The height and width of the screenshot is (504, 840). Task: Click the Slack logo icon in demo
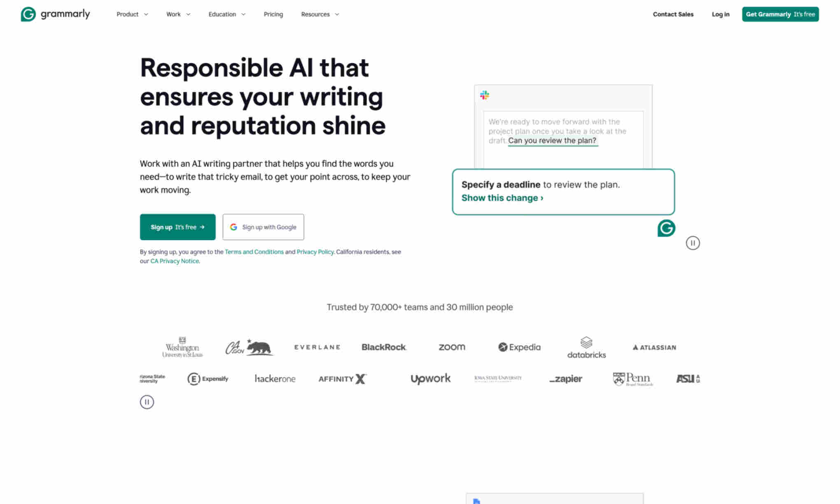coord(484,95)
